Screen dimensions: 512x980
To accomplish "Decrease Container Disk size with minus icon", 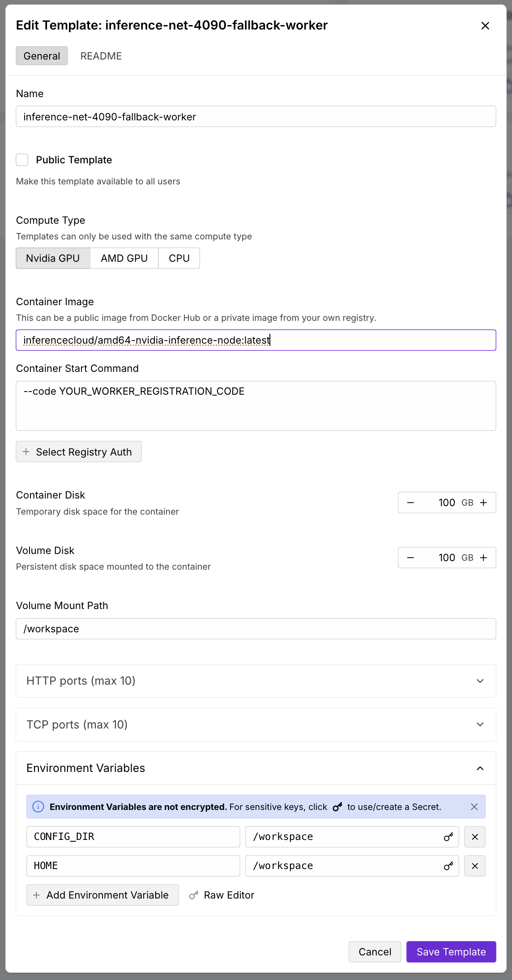I will coord(410,503).
